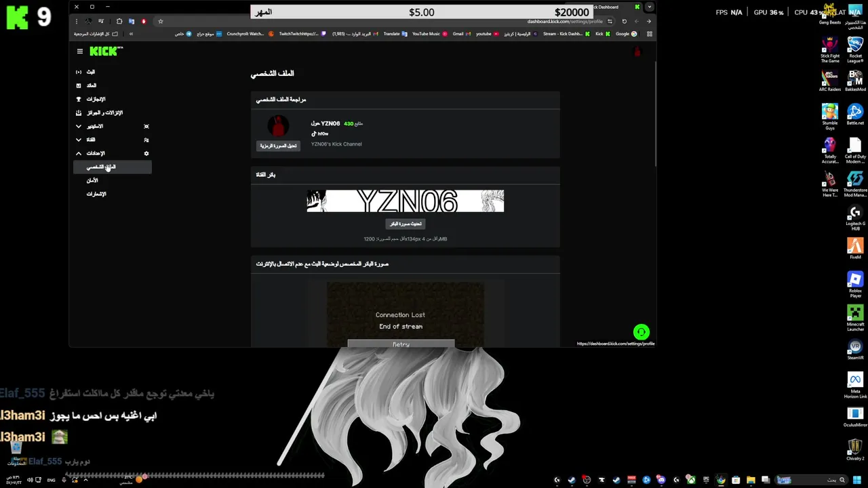Open Epic Games Launcher from taskbar
The height and width of the screenshot is (488, 868).
[706, 480]
